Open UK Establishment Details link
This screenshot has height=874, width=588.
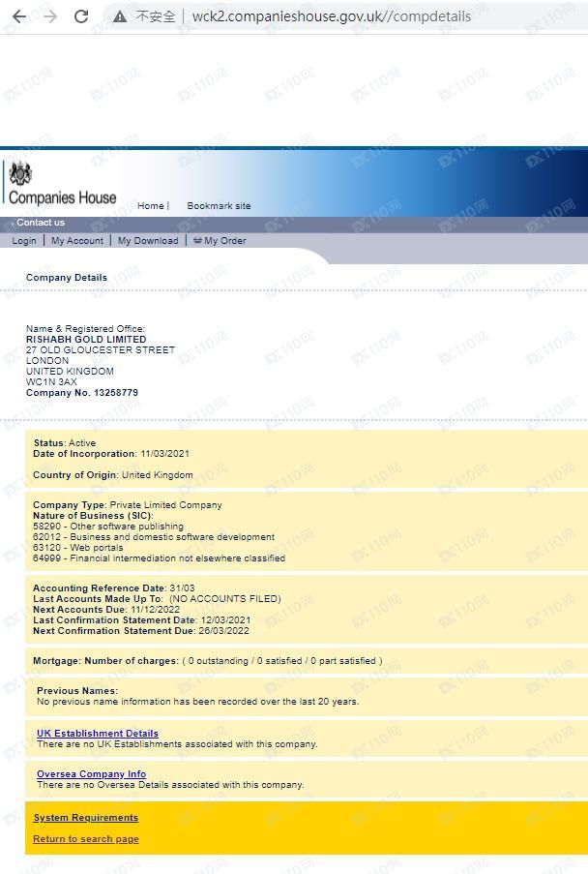tap(98, 734)
